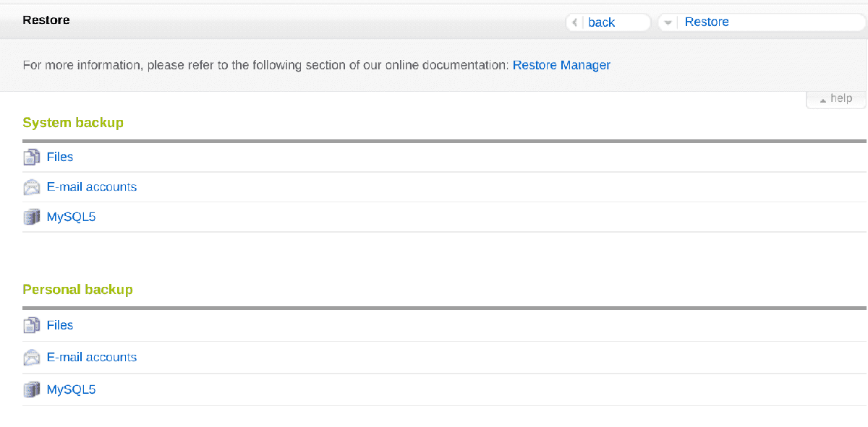Open E-mail accounts in System backup
868x427 pixels.
coord(92,186)
